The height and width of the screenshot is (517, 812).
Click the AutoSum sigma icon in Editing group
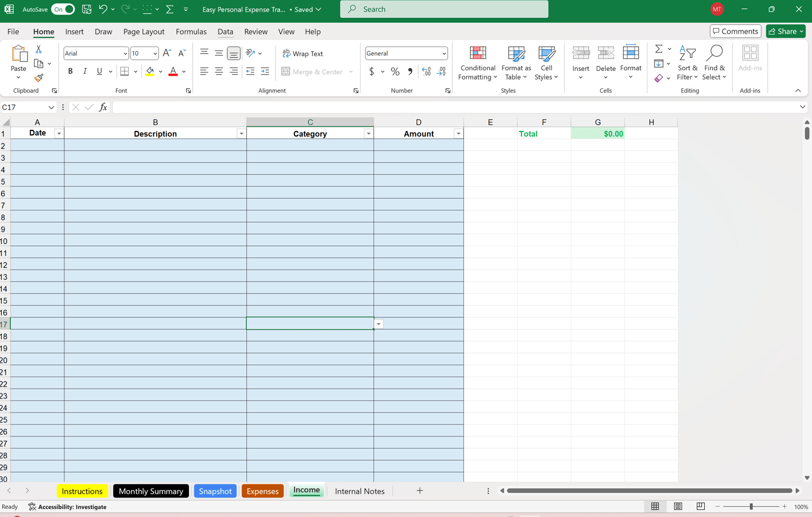coord(659,49)
